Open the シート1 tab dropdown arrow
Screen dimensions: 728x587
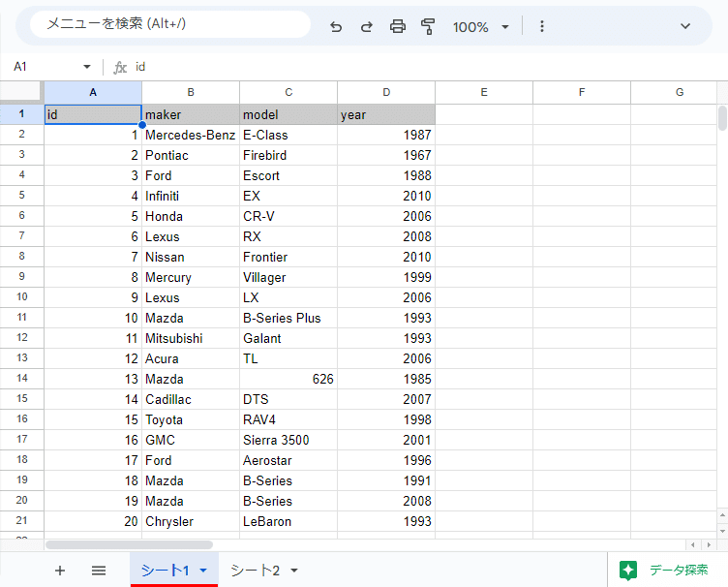203,571
